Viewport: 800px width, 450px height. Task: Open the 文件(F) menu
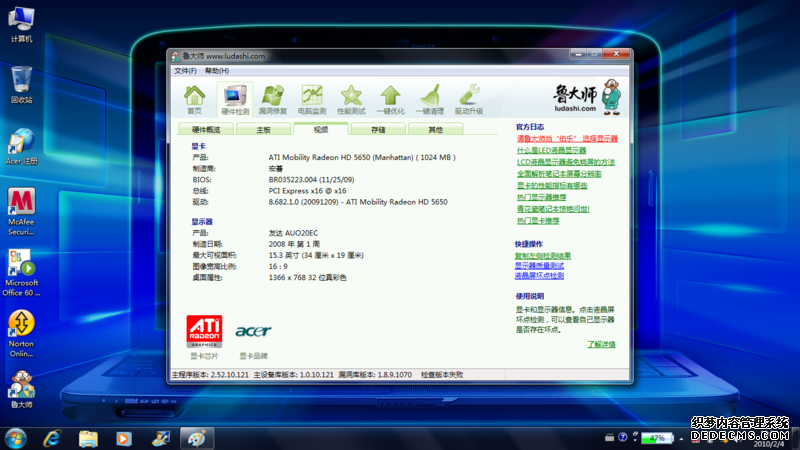coord(185,71)
